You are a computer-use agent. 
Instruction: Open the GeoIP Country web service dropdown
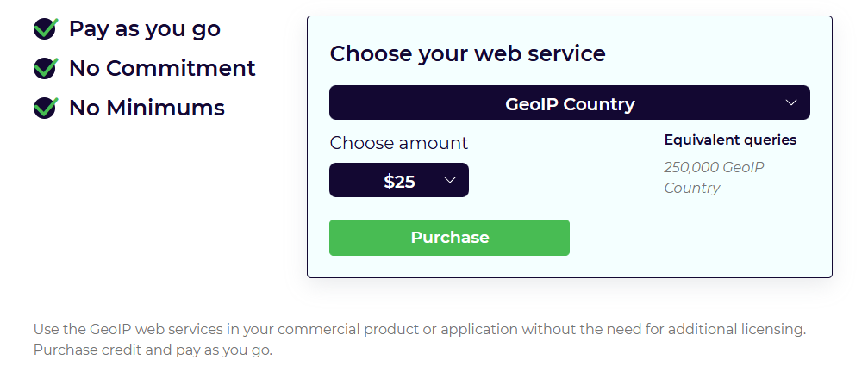coord(570,102)
